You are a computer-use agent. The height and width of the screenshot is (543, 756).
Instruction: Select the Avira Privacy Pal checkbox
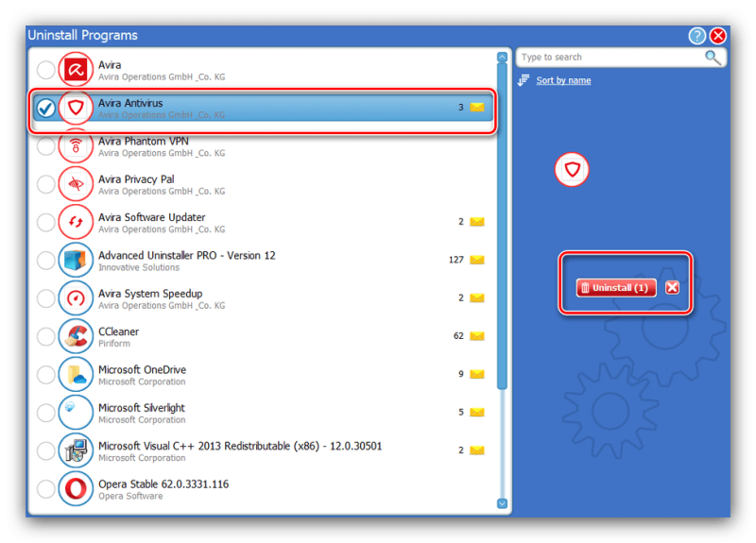pyautogui.click(x=45, y=184)
